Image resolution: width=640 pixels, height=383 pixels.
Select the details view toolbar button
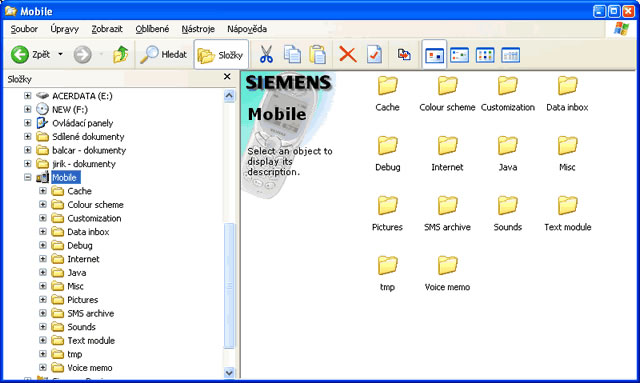[x=510, y=55]
